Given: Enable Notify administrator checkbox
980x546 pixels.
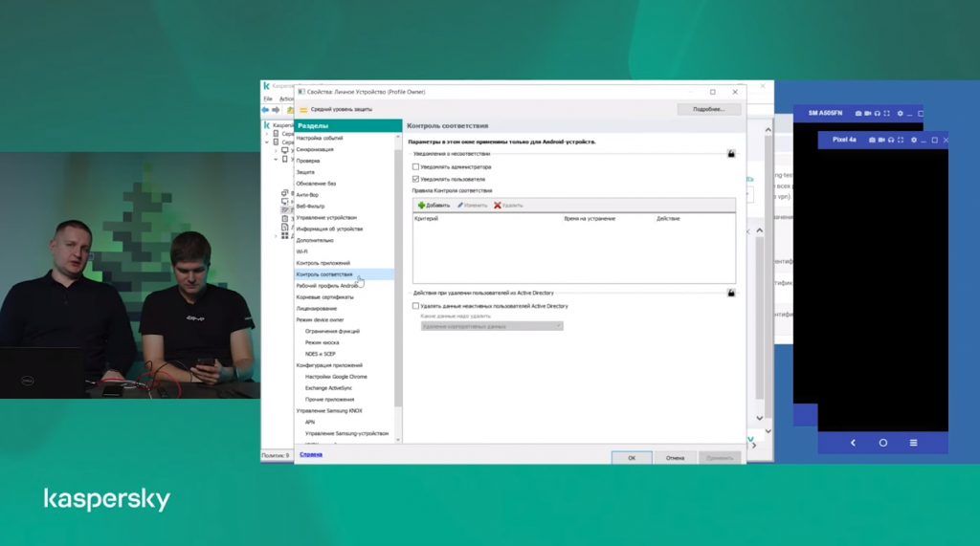Looking at the screenshot, I should click(x=415, y=166).
